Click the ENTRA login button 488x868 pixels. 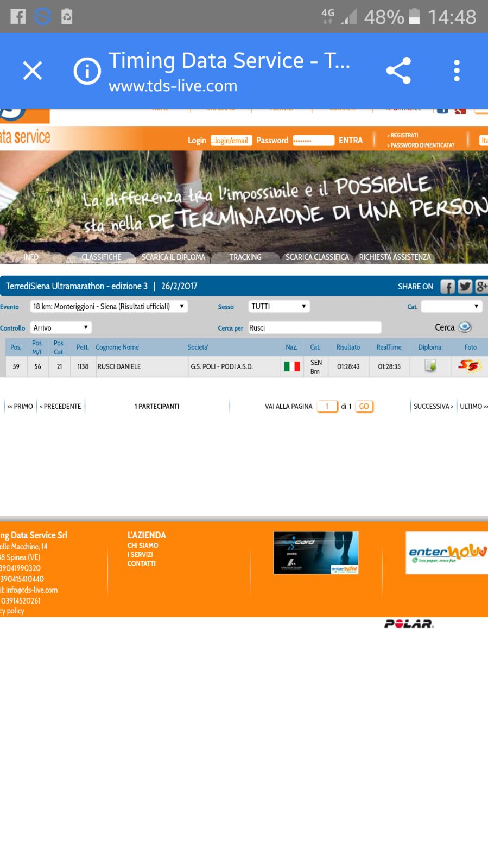pos(351,141)
